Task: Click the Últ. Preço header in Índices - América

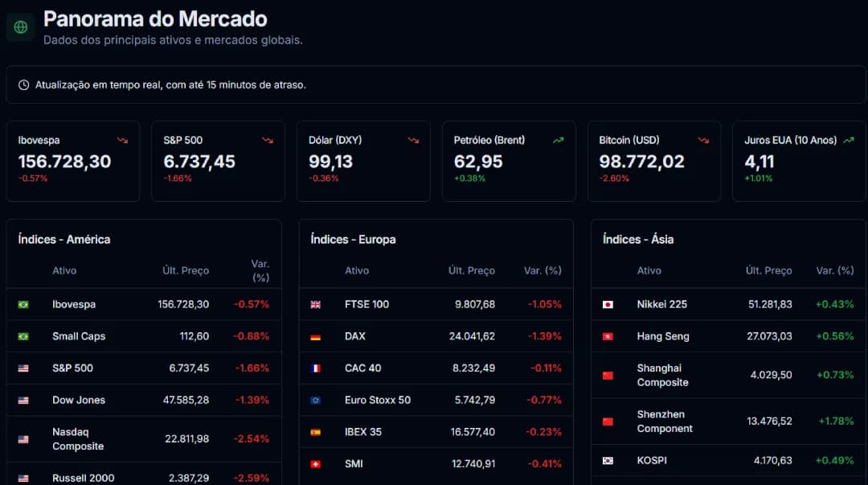Action: 185,270
